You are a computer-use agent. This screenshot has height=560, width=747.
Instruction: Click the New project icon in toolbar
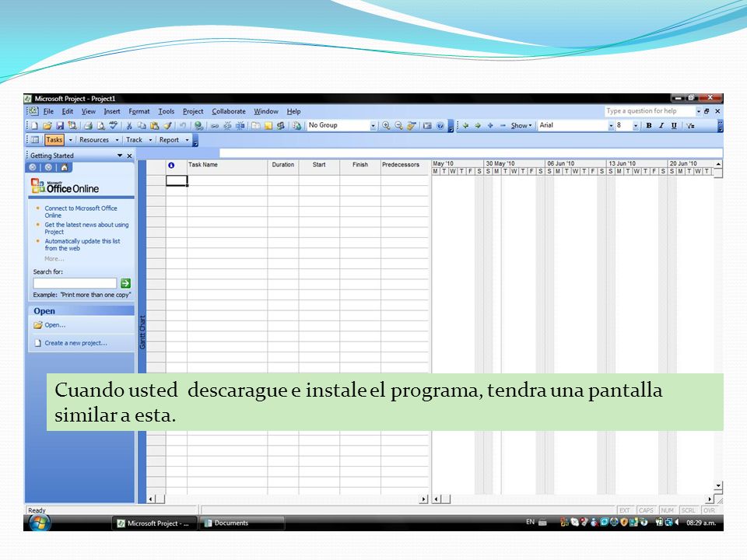coord(34,126)
